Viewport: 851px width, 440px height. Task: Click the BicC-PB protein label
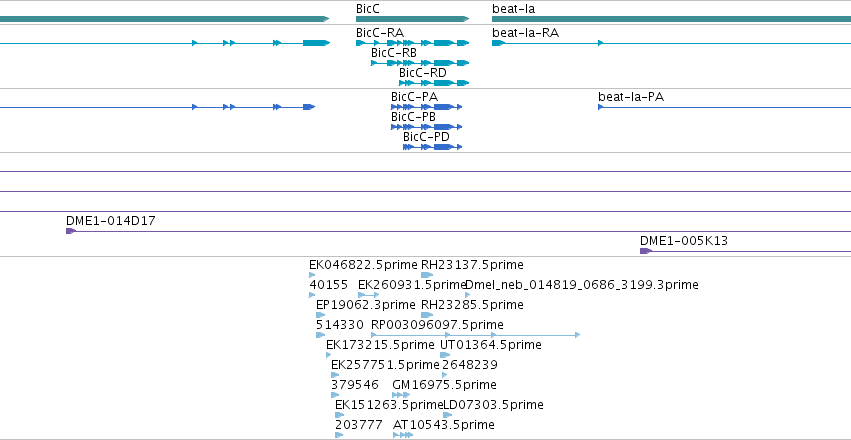click(x=414, y=117)
